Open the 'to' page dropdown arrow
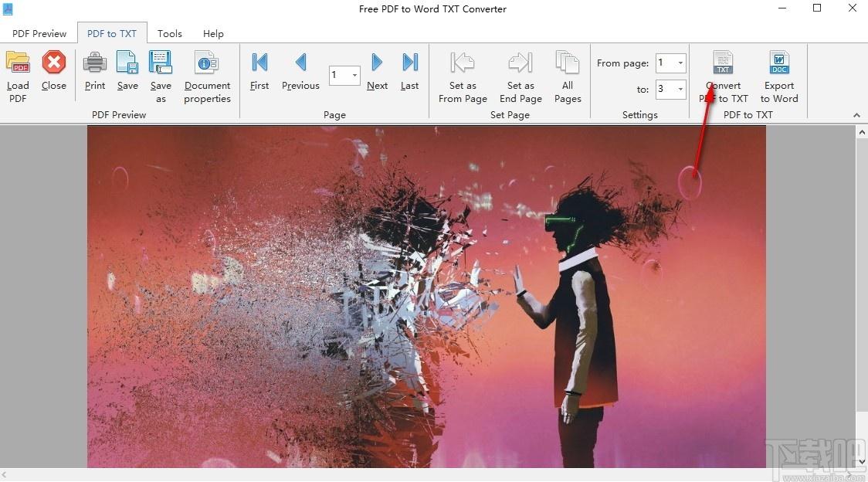868x482 pixels. [x=680, y=89]
